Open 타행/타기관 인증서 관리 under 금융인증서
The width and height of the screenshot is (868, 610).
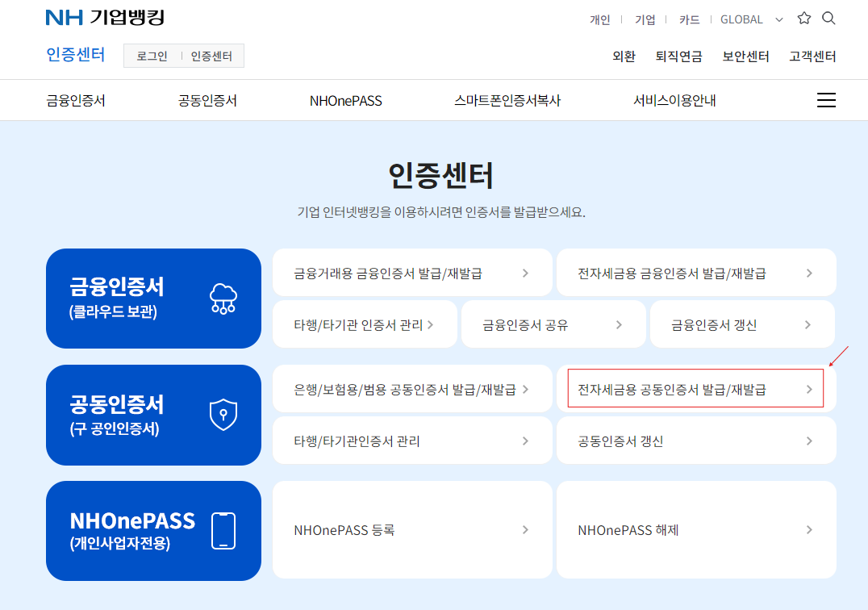click(365, 324)
